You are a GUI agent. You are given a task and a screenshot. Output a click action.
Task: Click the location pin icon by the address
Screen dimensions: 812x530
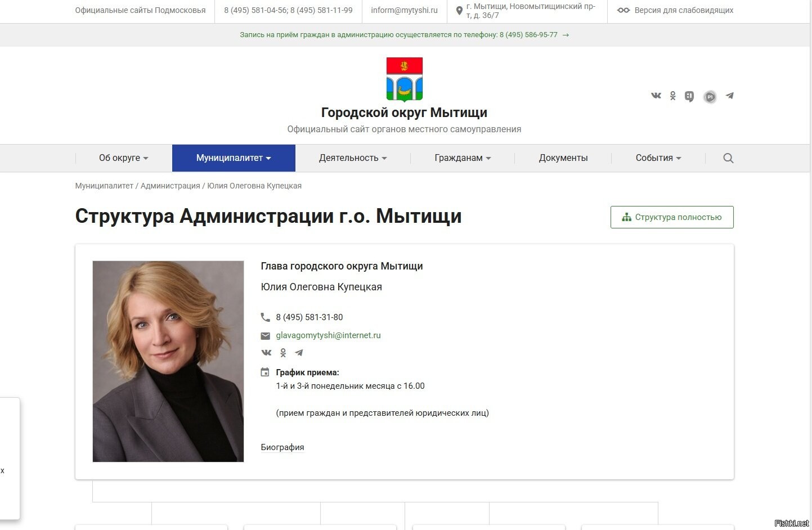point(459,11)
